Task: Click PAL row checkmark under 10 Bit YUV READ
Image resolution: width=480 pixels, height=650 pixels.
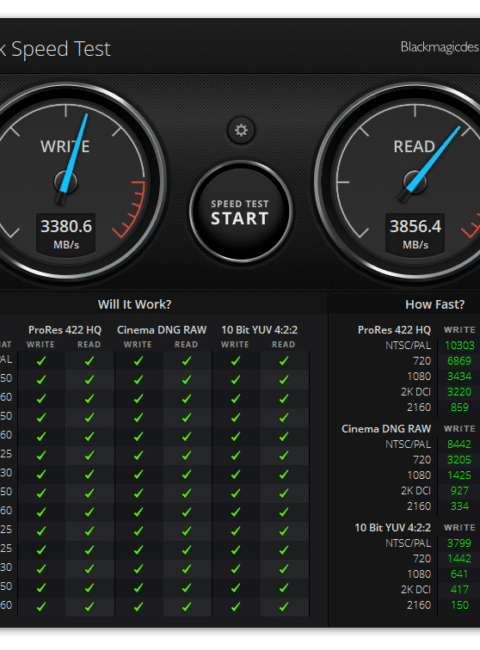Action: click(x=284, y=361)
